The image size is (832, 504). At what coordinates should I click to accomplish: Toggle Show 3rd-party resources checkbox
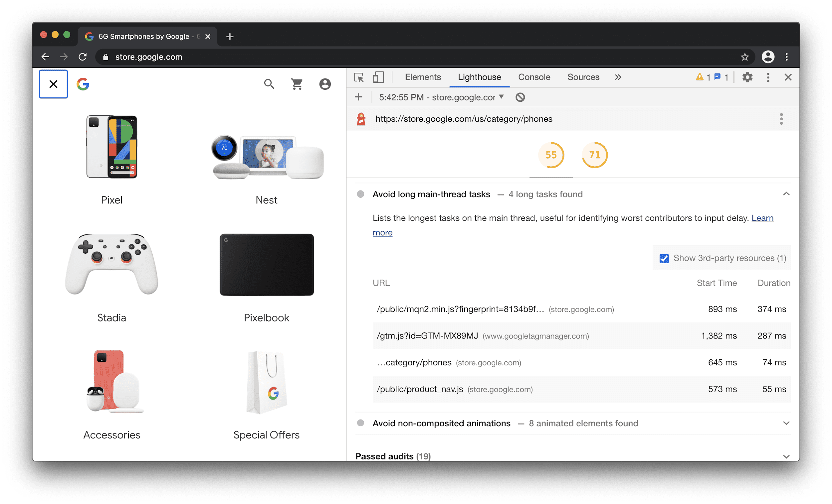pyautogui.click(x=664, y=258)
